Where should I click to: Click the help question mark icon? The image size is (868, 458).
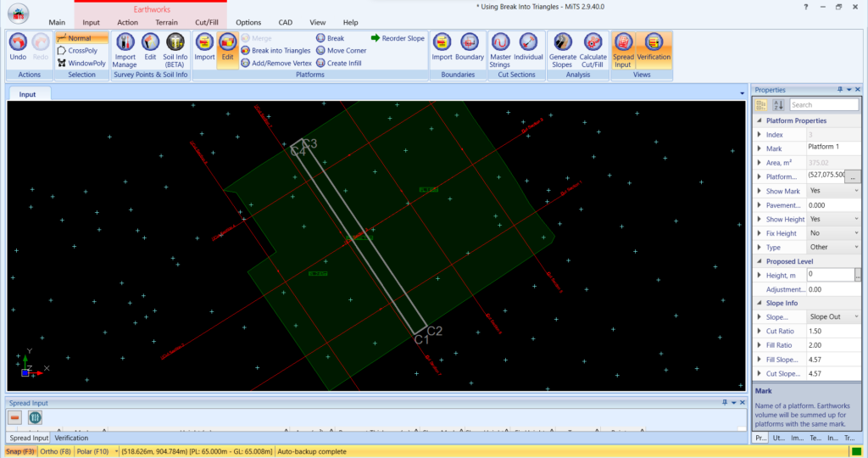point(805,7)
